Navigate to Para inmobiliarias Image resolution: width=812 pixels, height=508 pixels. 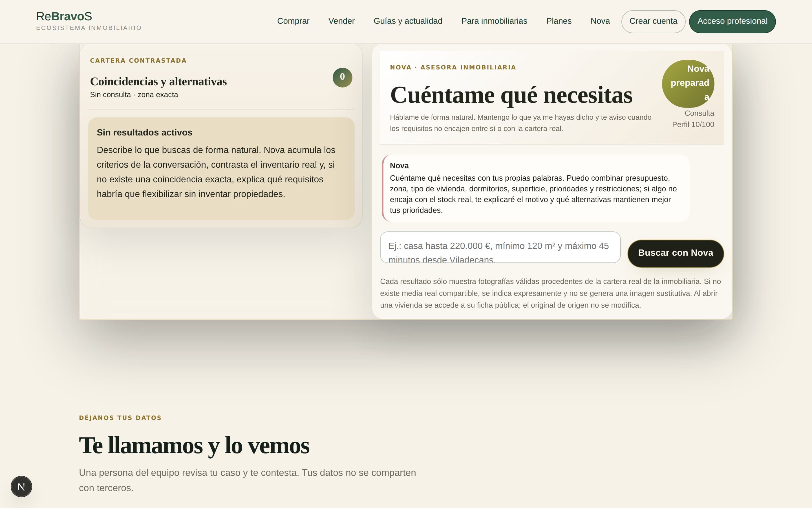tap(494, 21)
